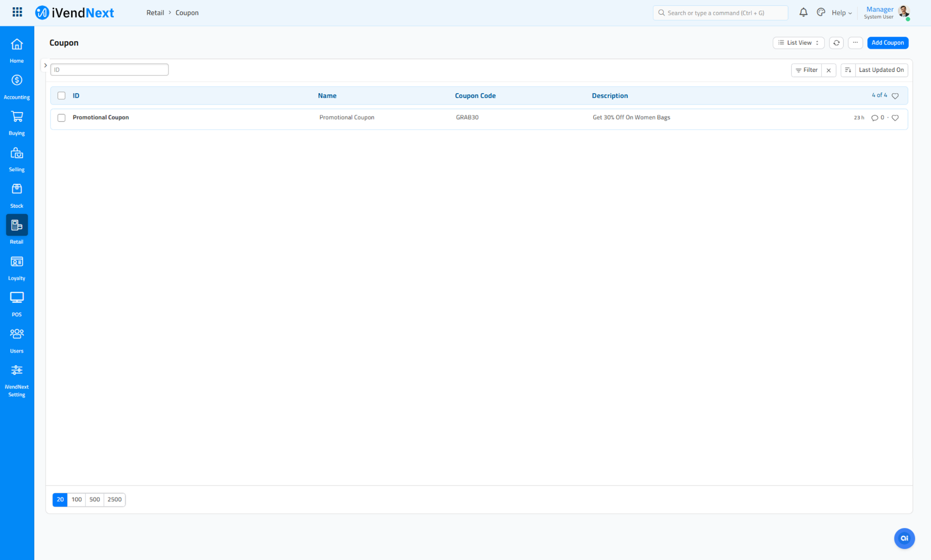This screenshot has width=931, height=560.
Task: Tick the select-all checkbox in header
Action: [61, 95]
